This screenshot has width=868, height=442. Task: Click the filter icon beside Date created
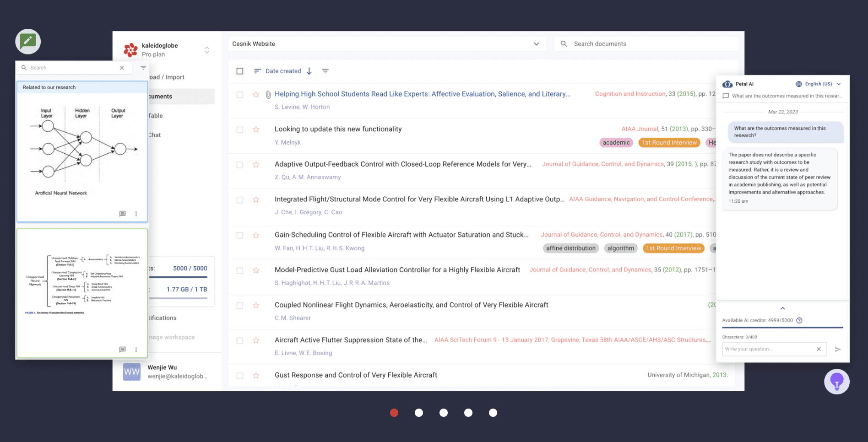coord(325,71)
